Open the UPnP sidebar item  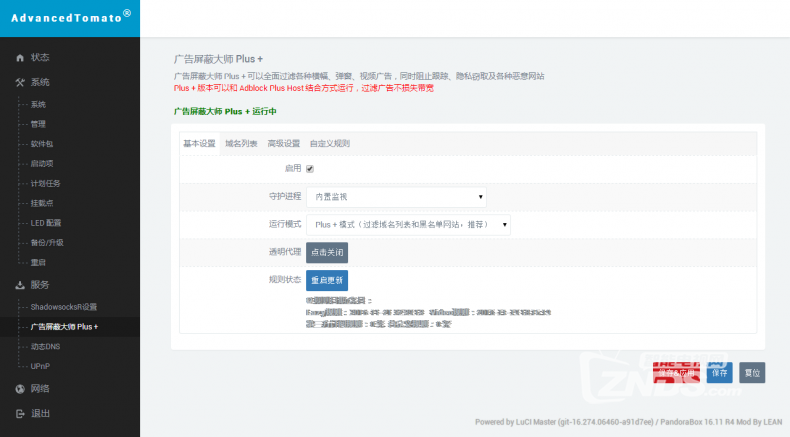point(40,366)
